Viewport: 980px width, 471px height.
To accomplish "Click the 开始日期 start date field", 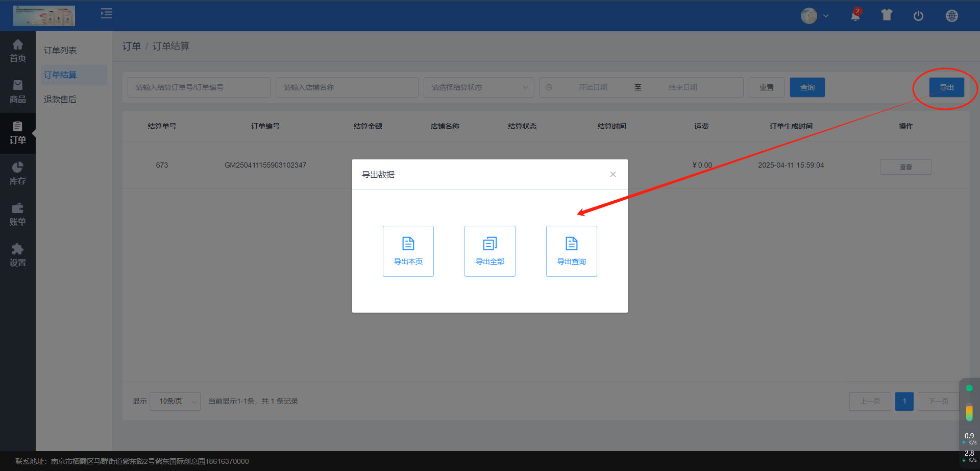I will click(x=593, y=87).
